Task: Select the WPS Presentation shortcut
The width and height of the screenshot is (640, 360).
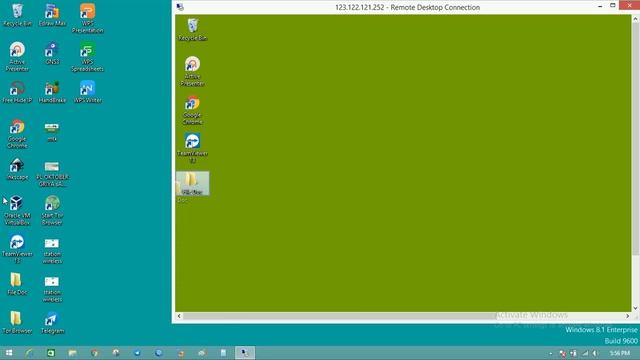Action: click(87, 18)
